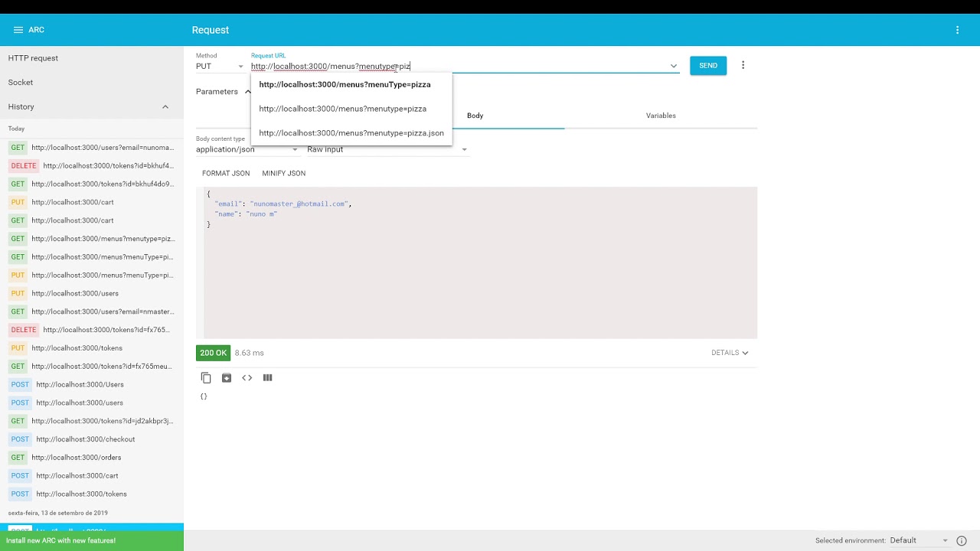
Task: Click the 200 OK status badge
Action: (213, 353)
